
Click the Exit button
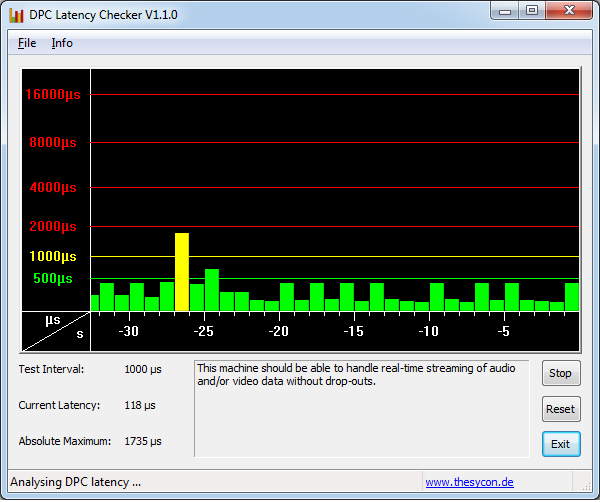point(561,444)
